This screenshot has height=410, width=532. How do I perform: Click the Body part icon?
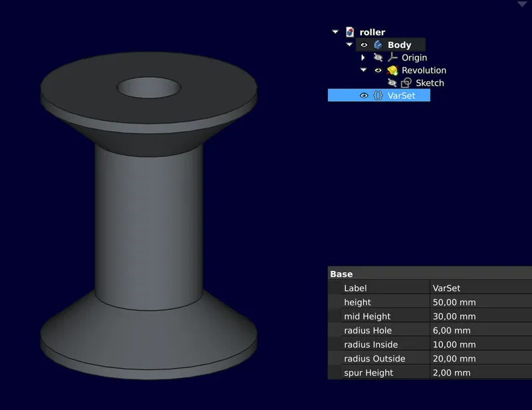point(378,45)
